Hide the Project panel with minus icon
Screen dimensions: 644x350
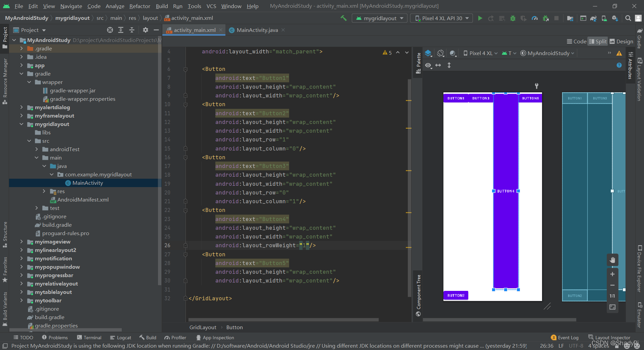(x=156, y=30)
